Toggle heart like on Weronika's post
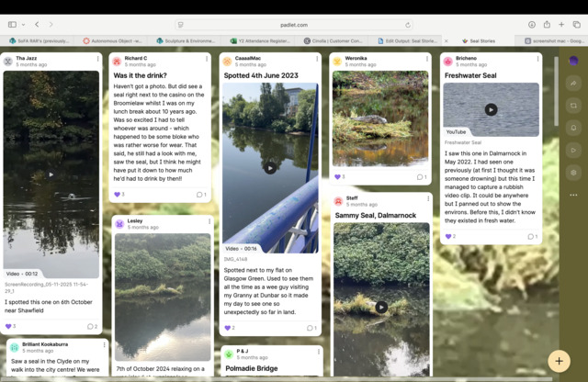The height and width of the screenshot is (382, 588). click(338, 177)
